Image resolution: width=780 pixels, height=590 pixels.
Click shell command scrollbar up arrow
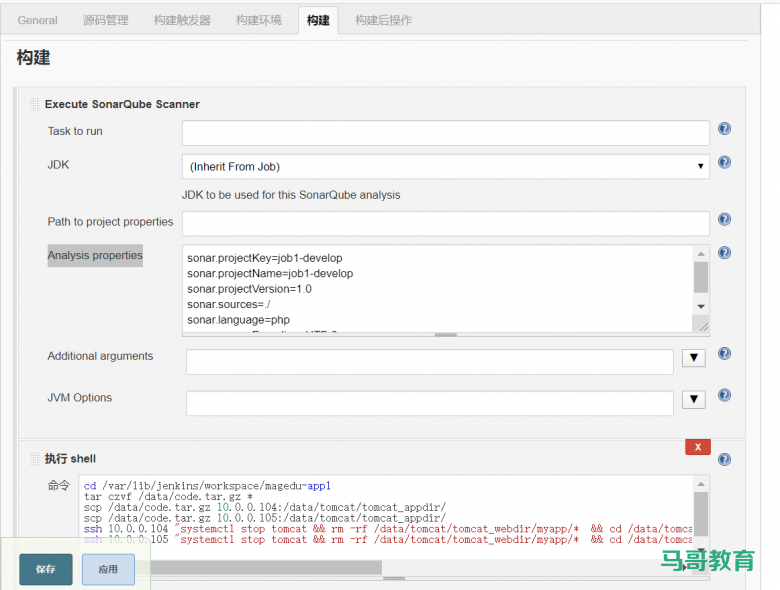[701, 484]
